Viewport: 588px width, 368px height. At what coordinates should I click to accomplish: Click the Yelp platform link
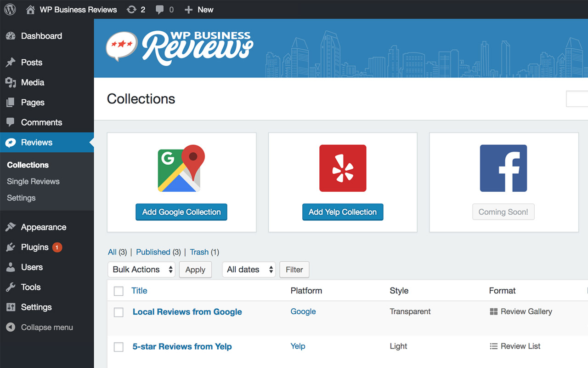pyautogui.click(x=298, y=346)
